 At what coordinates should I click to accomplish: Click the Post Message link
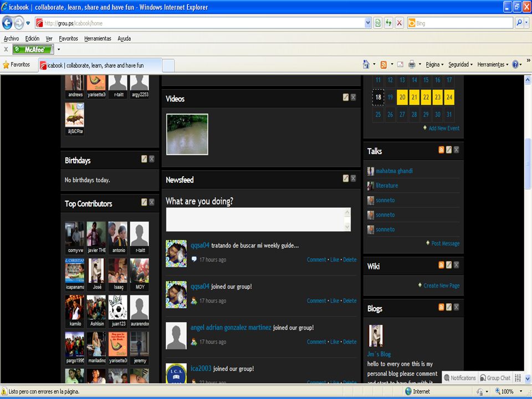pos(446,243)
